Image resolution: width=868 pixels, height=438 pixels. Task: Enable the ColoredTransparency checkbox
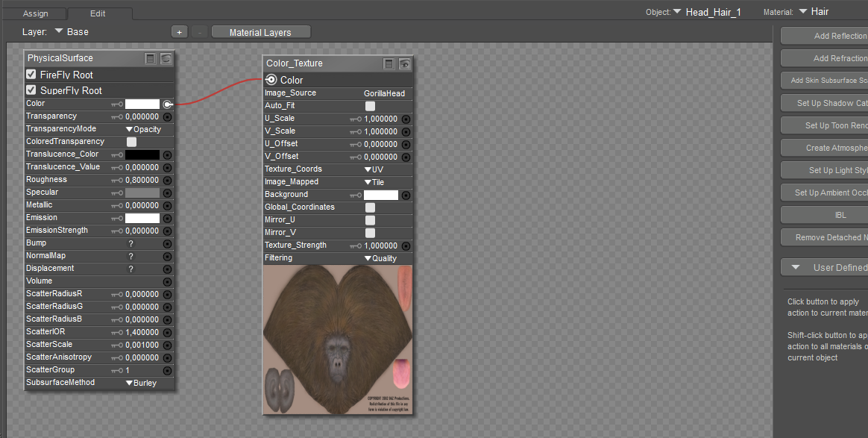coord(131,142)
